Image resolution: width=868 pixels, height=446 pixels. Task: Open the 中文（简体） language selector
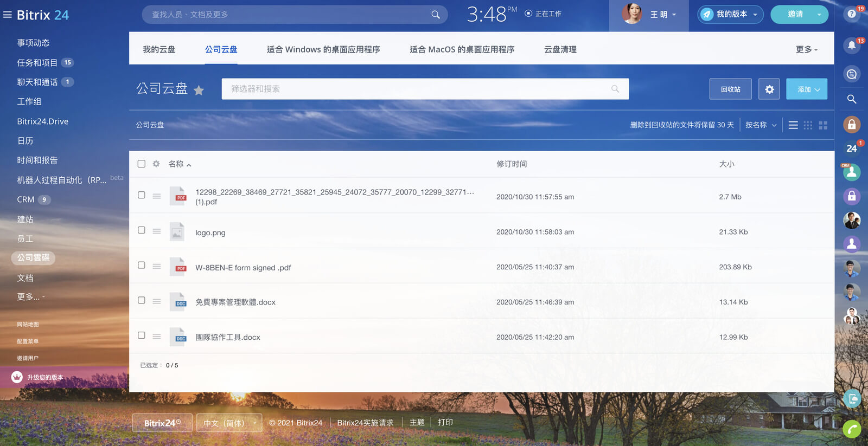[x=229, y=423]
